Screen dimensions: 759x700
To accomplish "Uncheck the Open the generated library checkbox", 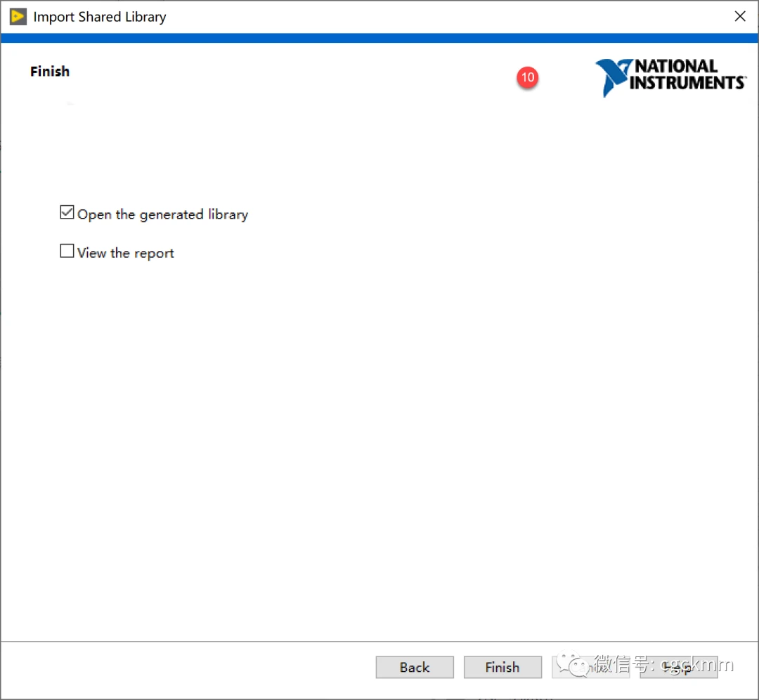I will [x=67, y=212].
